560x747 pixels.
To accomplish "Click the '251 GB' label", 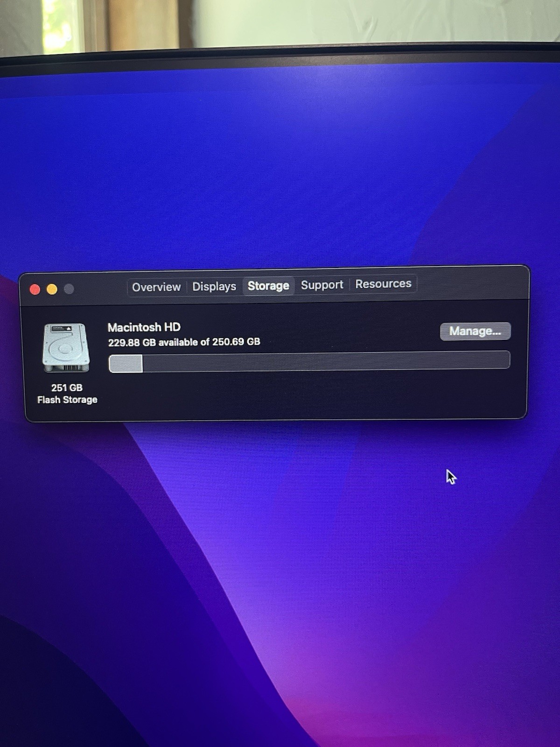I will click(x=67, y=388).
